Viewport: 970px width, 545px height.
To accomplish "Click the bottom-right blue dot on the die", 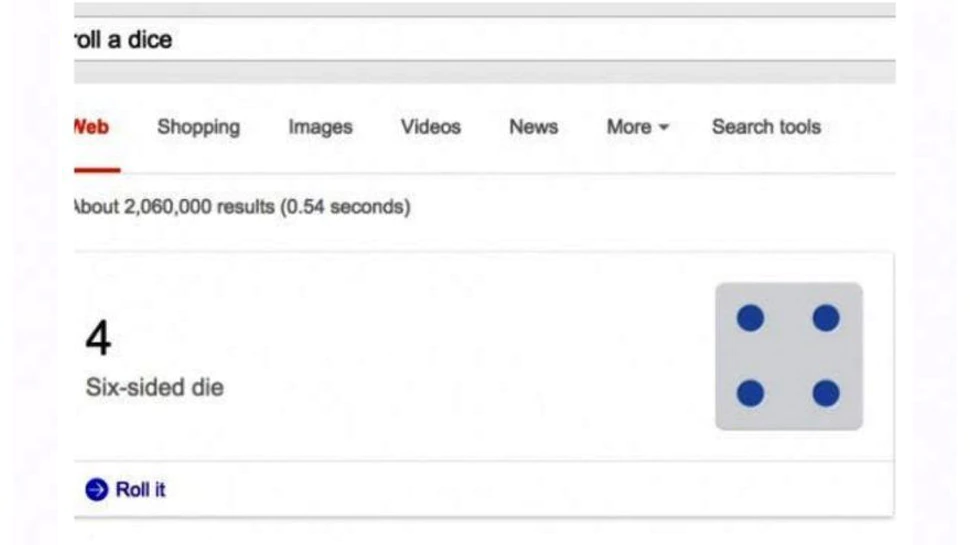I will click(x=826, y=394).
